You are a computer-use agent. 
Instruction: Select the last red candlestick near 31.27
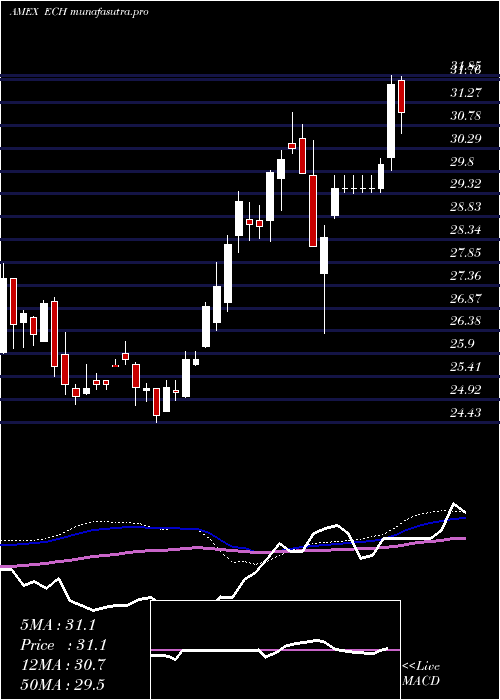(x=401, y=96)
